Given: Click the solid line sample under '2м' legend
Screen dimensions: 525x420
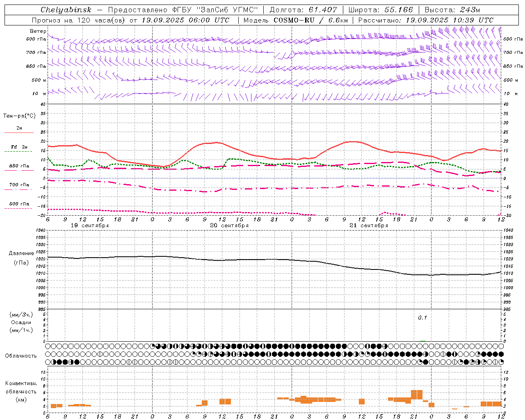Looking at the screenshot, I should click(x=19, y=132).
